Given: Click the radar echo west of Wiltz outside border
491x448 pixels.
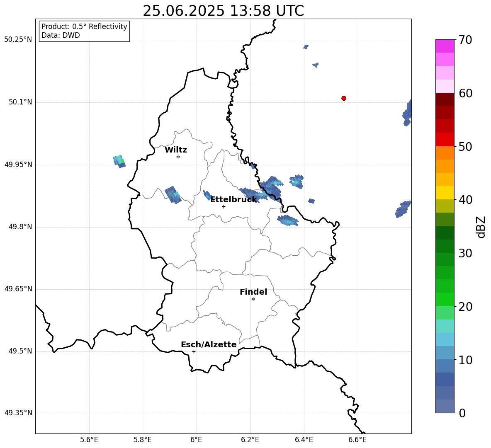Looking at the screenshot, I should (x=119, y=162).
